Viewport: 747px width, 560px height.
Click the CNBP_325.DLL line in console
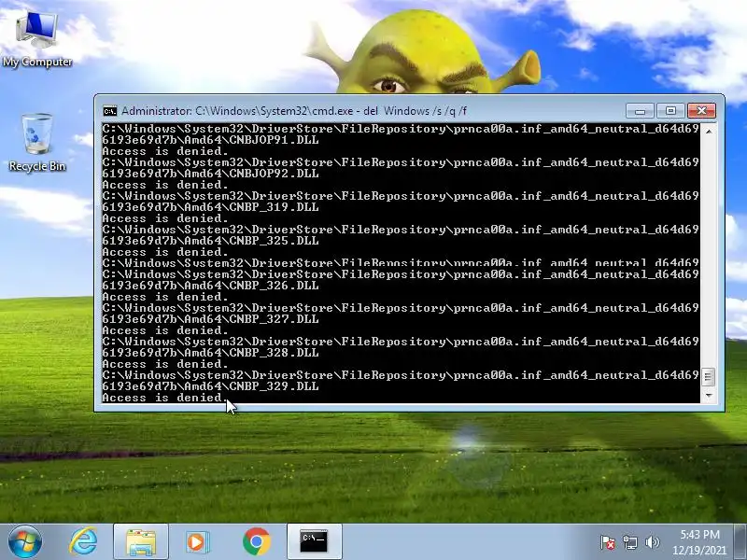(x=210, y=241)
